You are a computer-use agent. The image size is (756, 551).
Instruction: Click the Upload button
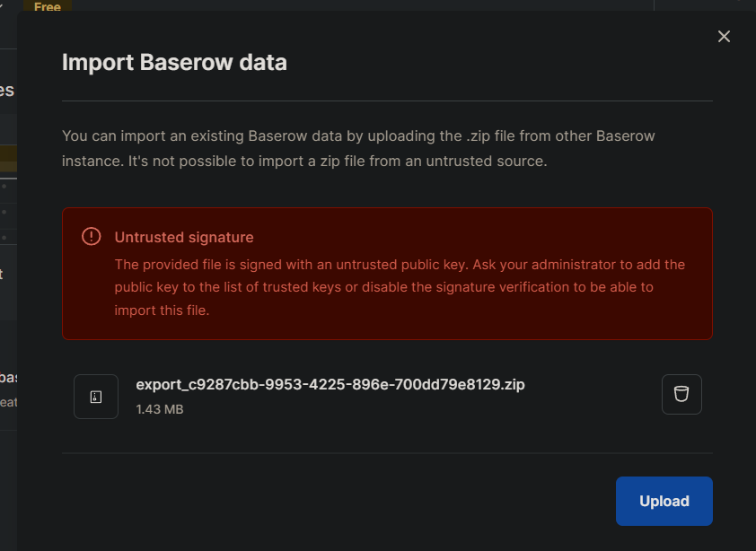click(664, 501)
